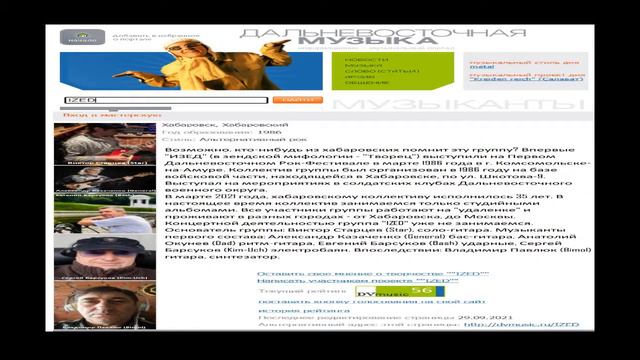This screenshot has height=360, width=640.
Task: Open the 'история рейтинга' link
Action: coord(304,311)
